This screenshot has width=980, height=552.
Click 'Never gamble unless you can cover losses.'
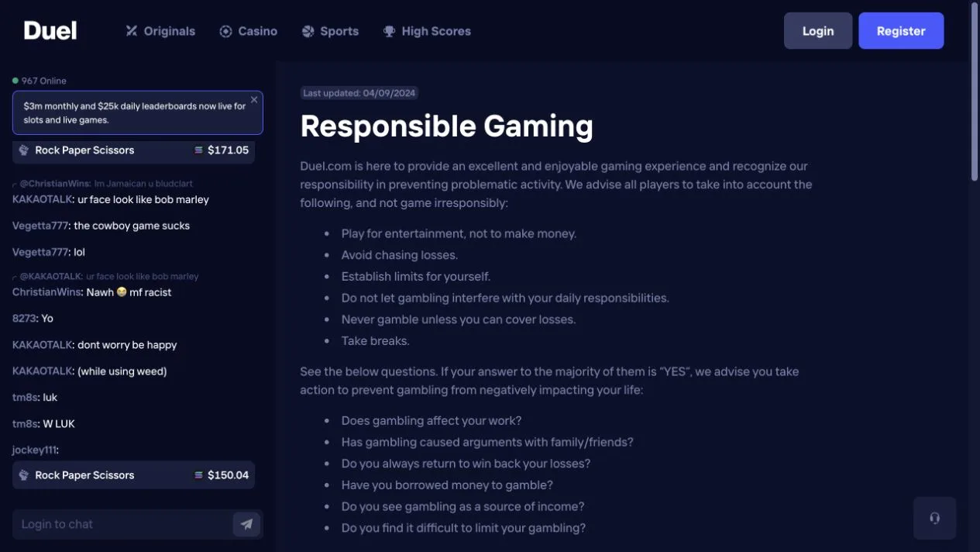(459, 319)
